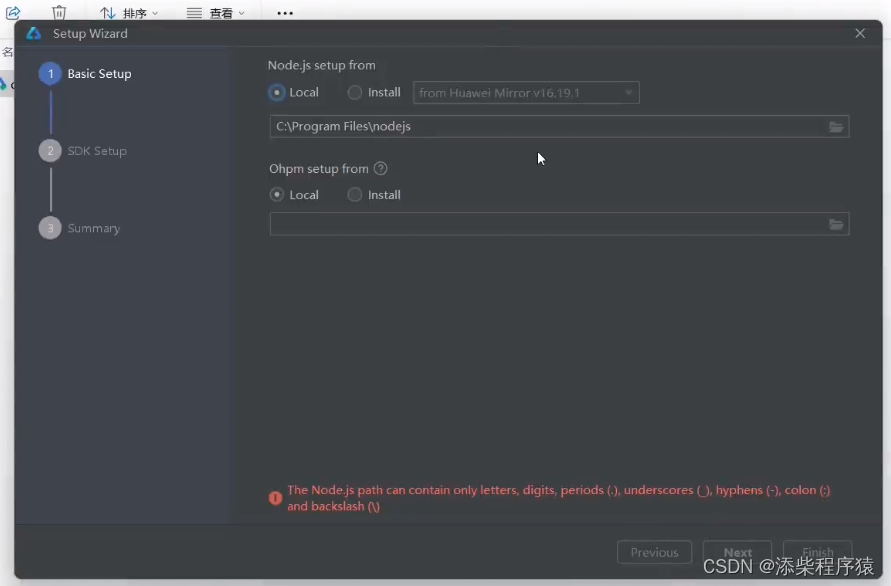Open the more options ellipsis in Explorer
Image resolution: width=891 pixels, height=586 pixels.
point(285,13)
